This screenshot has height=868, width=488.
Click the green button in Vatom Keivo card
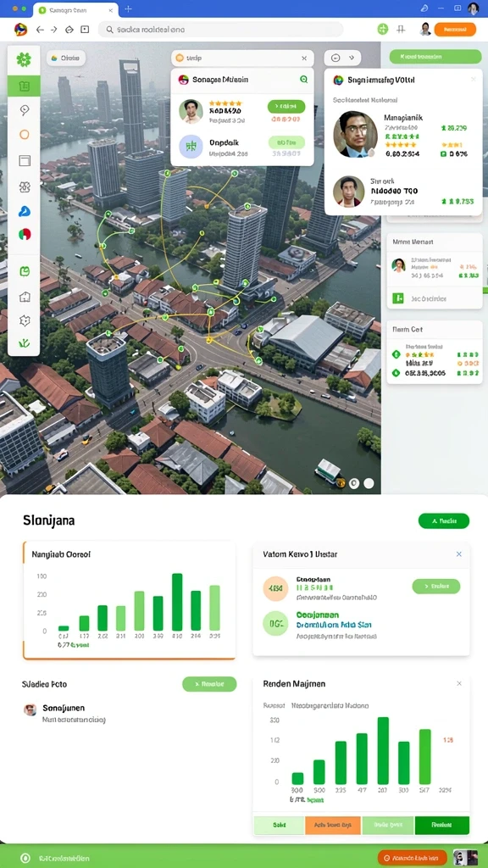pos(436,587)
